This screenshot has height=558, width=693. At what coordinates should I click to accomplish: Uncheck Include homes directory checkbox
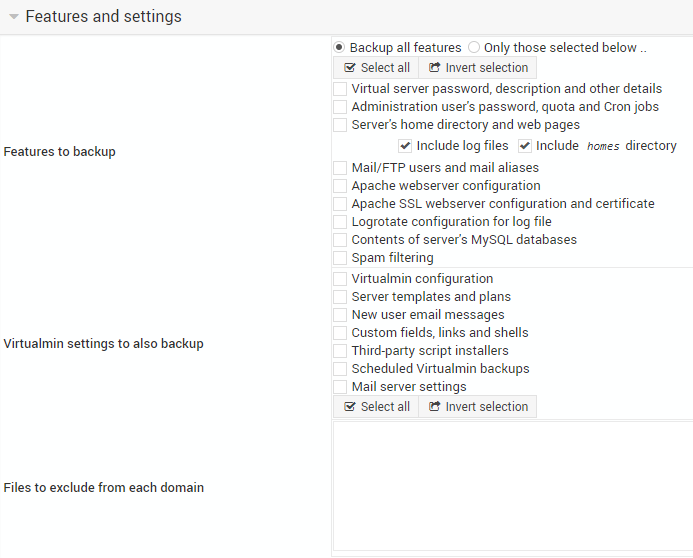click(525, 146)
